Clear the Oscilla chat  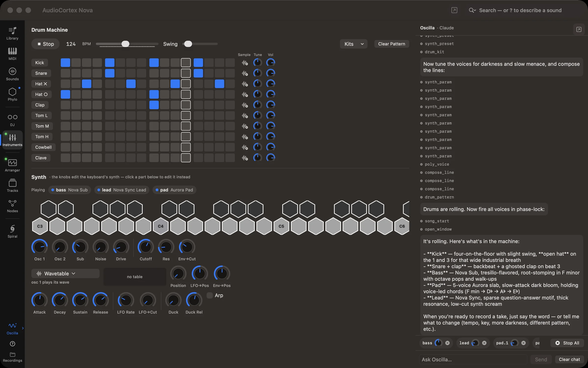coord(569,359)
